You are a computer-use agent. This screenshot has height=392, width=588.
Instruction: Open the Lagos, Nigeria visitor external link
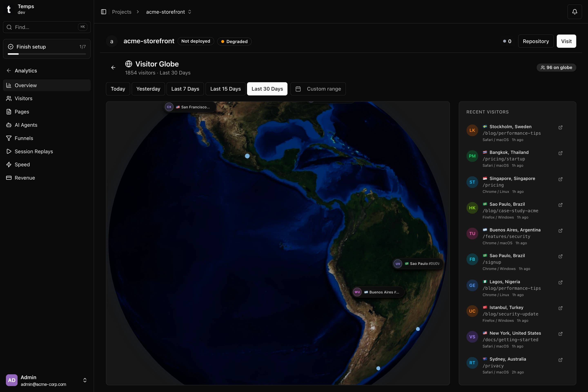[x=560, y=282]
